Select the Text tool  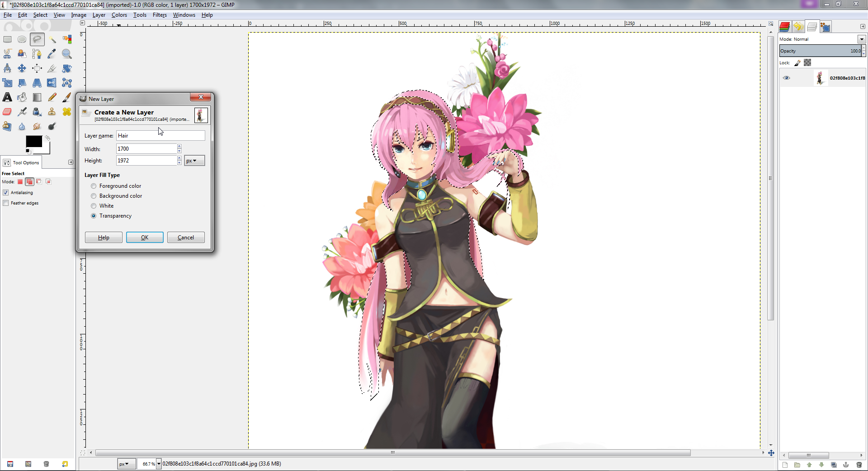click(8, 97)
